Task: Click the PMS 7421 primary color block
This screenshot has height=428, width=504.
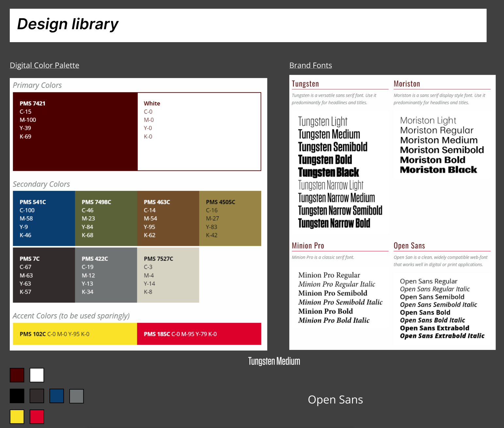Action: [75, 131]
